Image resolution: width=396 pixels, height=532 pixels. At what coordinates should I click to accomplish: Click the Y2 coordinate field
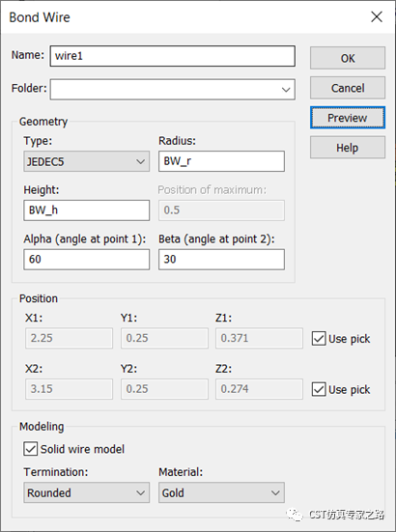coord(164,389)
